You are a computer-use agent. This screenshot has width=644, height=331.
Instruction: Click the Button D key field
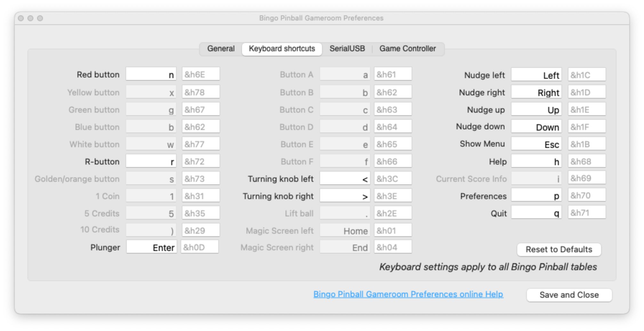(345, 126)
